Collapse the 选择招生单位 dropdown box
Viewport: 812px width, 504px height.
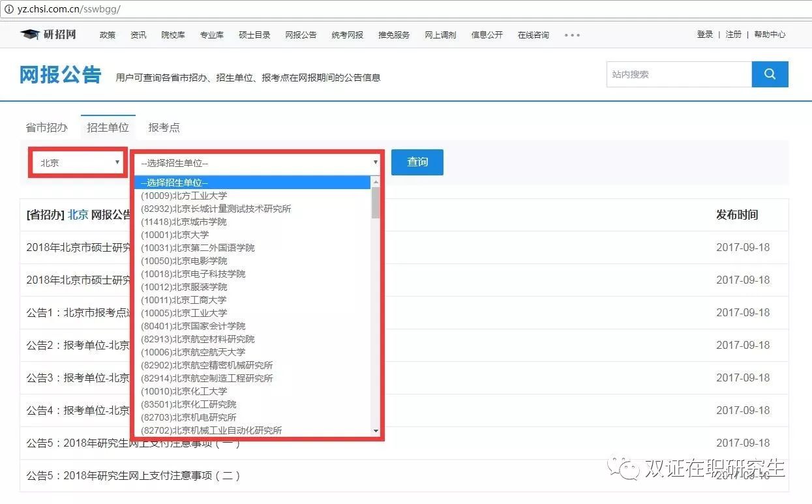click(259, 163)
